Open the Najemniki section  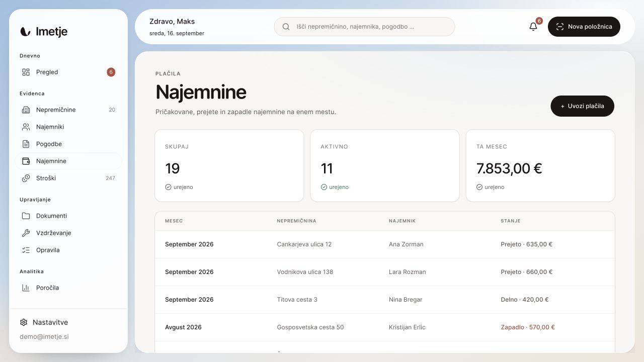[x=68, y=127]
